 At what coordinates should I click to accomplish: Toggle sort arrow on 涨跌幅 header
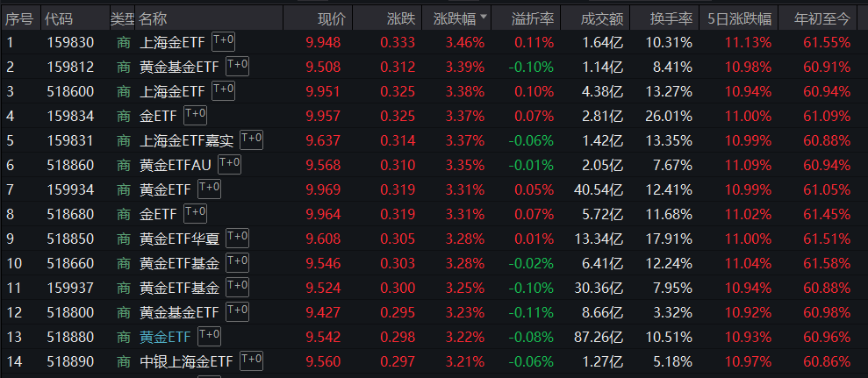pos(482,18)
